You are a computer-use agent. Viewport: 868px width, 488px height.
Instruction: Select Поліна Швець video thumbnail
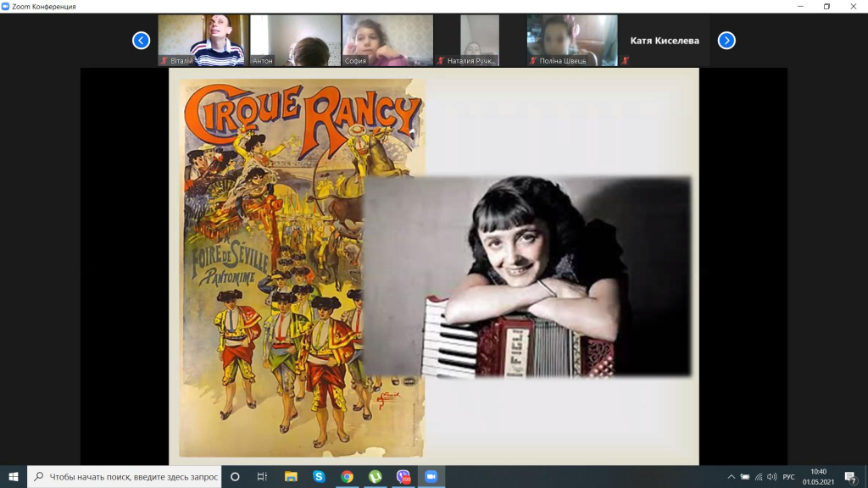pos(572,41)
